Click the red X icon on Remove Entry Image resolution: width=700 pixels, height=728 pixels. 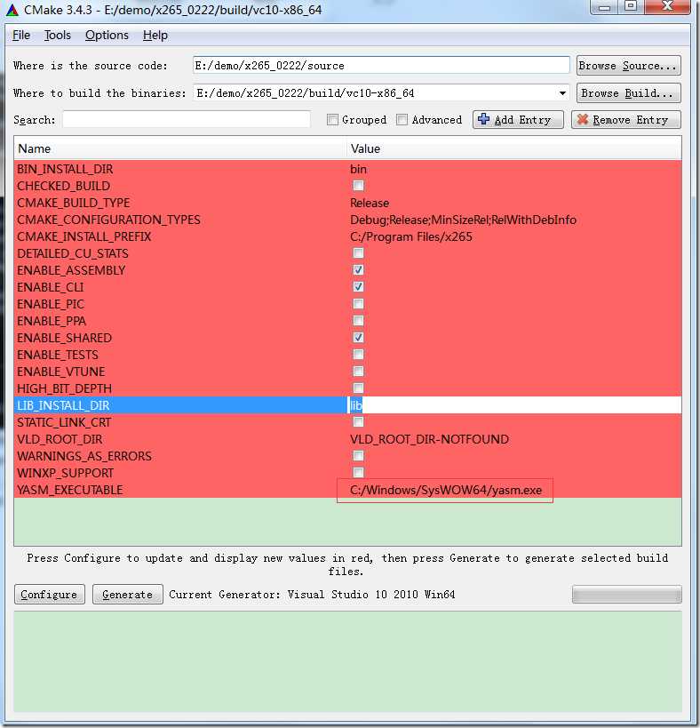click(x=583, y=120)
